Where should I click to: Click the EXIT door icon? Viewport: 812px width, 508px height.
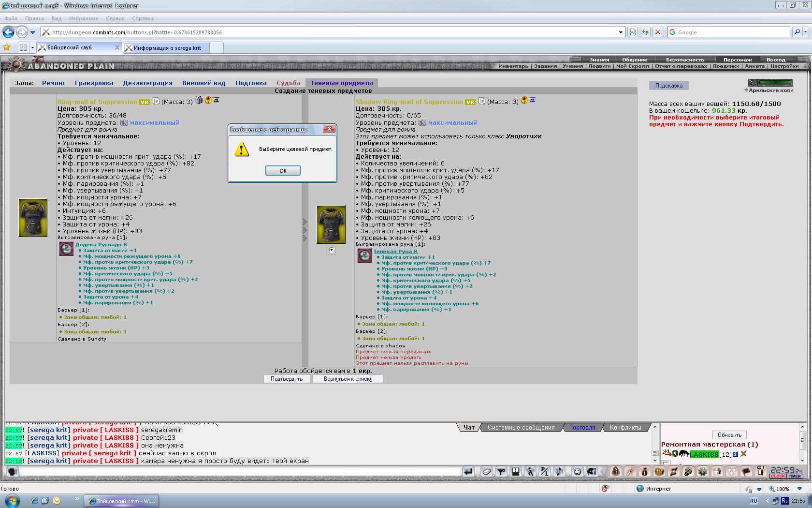(760, 471)
